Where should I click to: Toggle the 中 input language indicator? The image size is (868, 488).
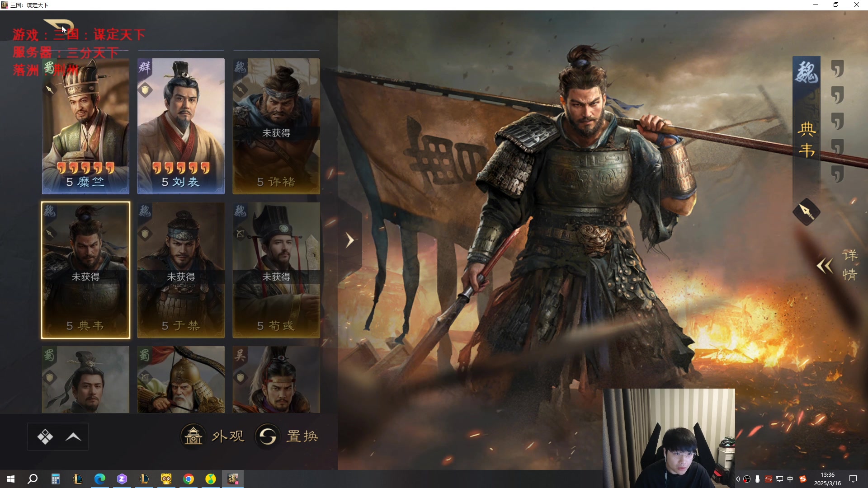(x=790, y=479)
